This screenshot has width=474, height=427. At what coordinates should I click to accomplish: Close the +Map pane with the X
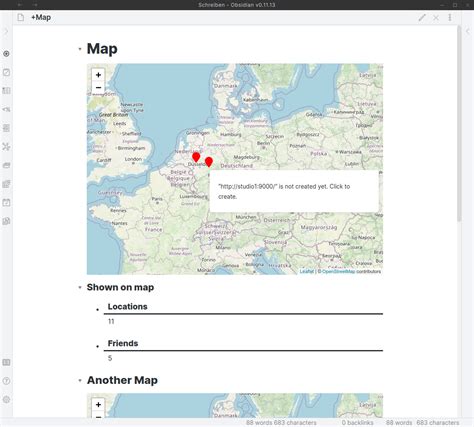tap(436, 18)
